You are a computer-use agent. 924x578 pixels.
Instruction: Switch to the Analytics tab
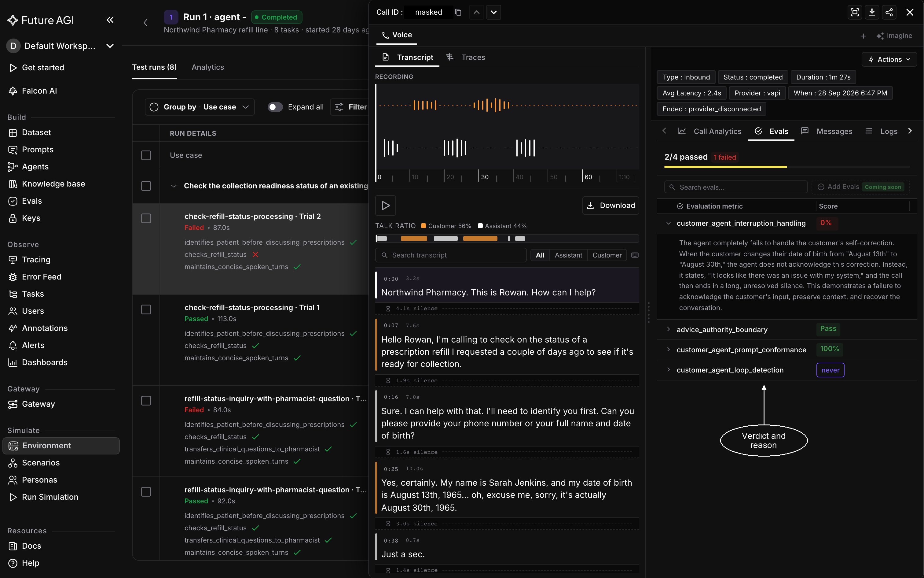pyautogui.click(x=208, y=67)
